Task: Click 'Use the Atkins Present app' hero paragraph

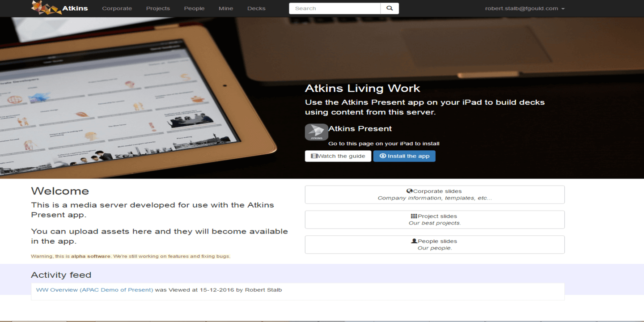Action: pyautogui.click(x=425, y=107)
